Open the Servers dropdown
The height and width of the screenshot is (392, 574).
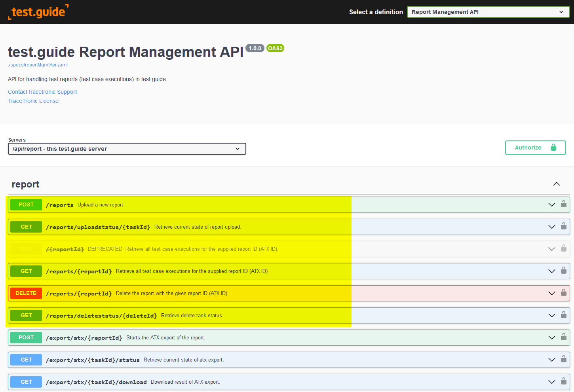(x=127, y=149)
